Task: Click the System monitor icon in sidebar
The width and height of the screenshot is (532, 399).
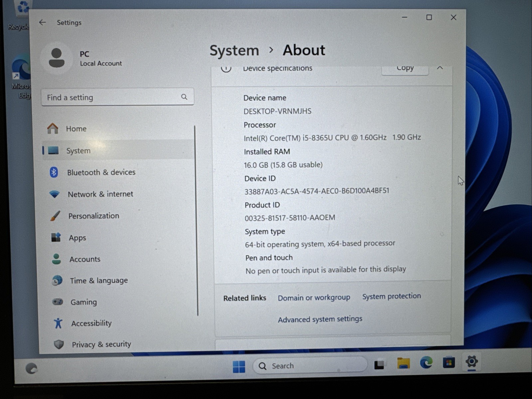Action: pyautogui.click(x=53, y=150)
